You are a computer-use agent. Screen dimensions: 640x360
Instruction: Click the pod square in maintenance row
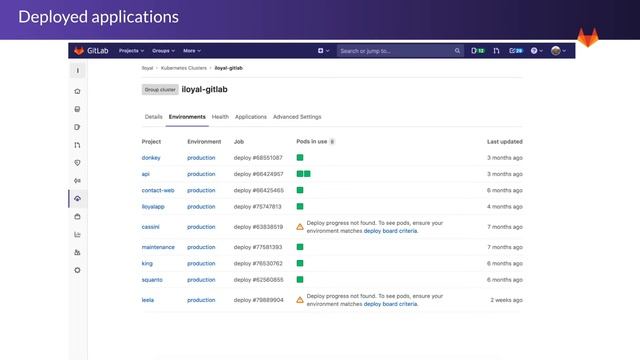pyautogui.click(x=300, y=247)
